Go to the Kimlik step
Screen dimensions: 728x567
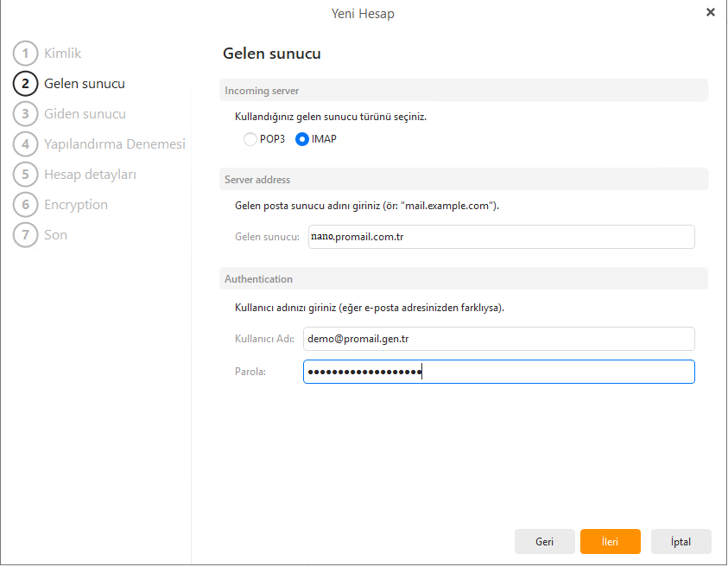point(62,54)
